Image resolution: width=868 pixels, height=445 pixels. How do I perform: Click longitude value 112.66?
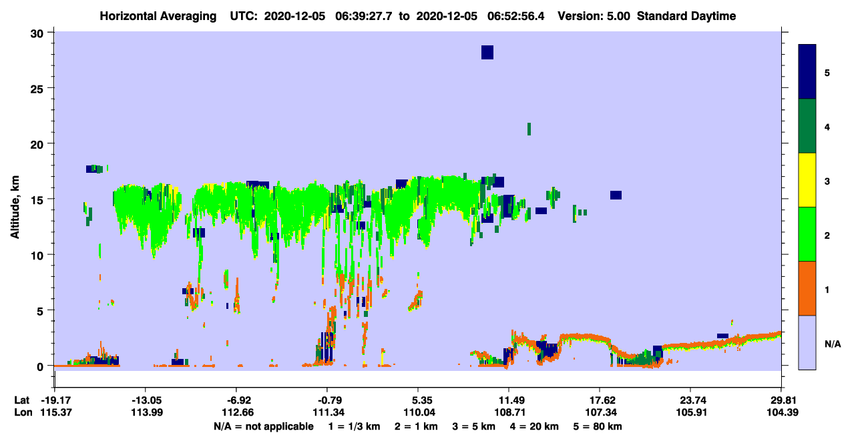tap(236, 412)
